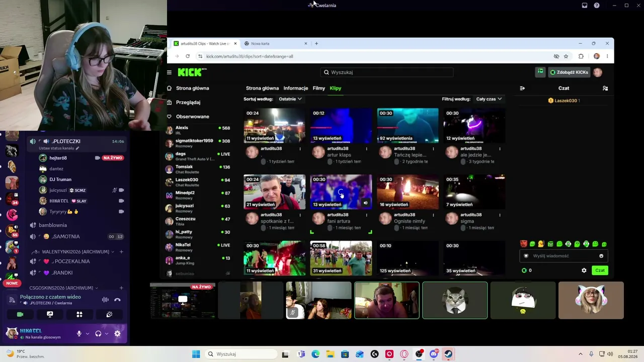Select the Klipy tab
The height and width of the screenshot is (362, 644).
[x=336, y=88]
